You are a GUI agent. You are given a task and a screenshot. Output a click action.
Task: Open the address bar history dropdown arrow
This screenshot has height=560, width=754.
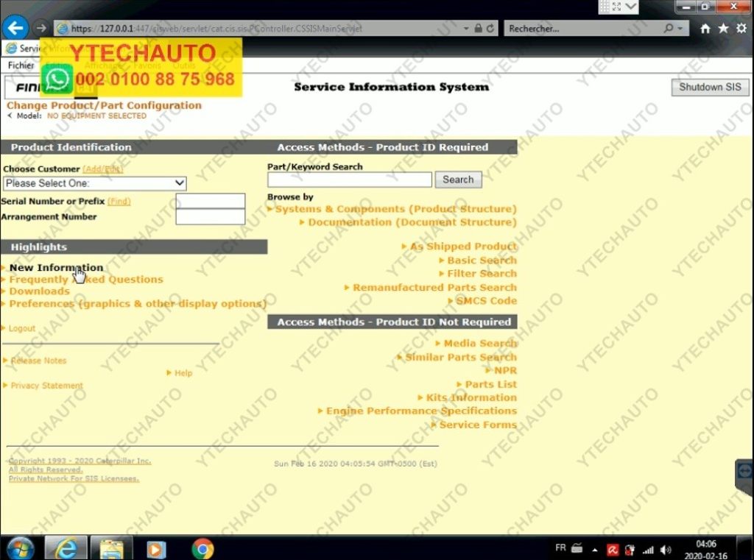466,29
